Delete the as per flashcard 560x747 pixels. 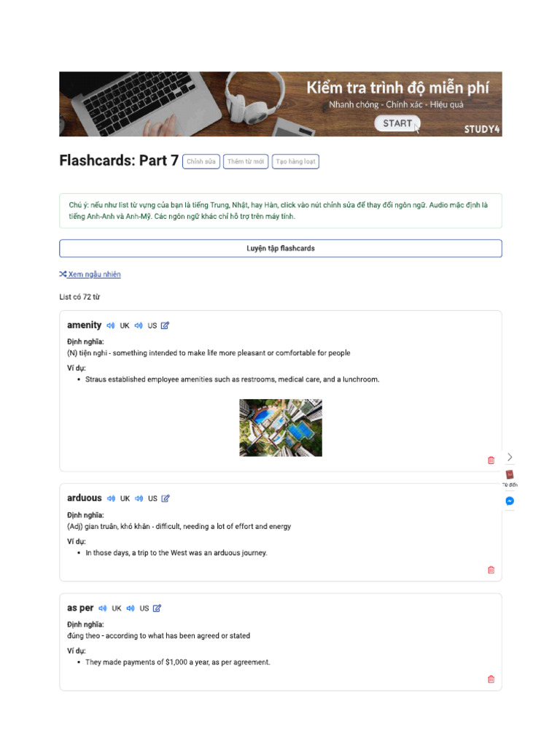tap(491, 679)
